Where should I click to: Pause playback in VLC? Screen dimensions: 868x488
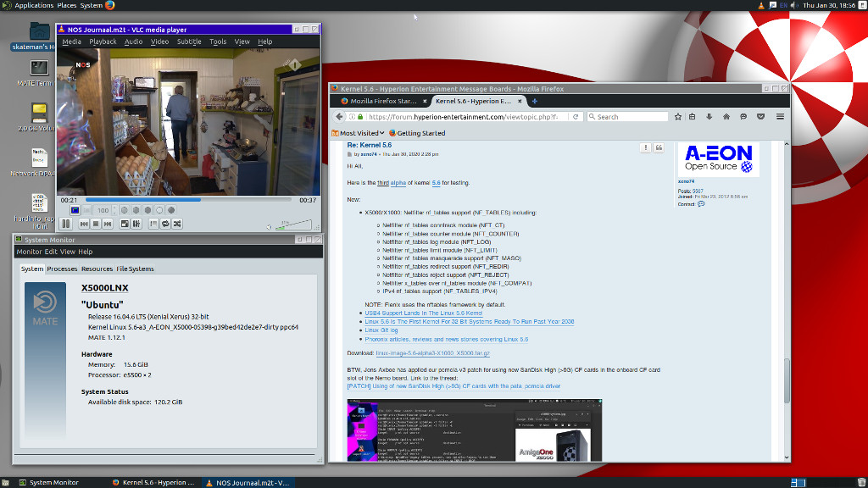66,224
